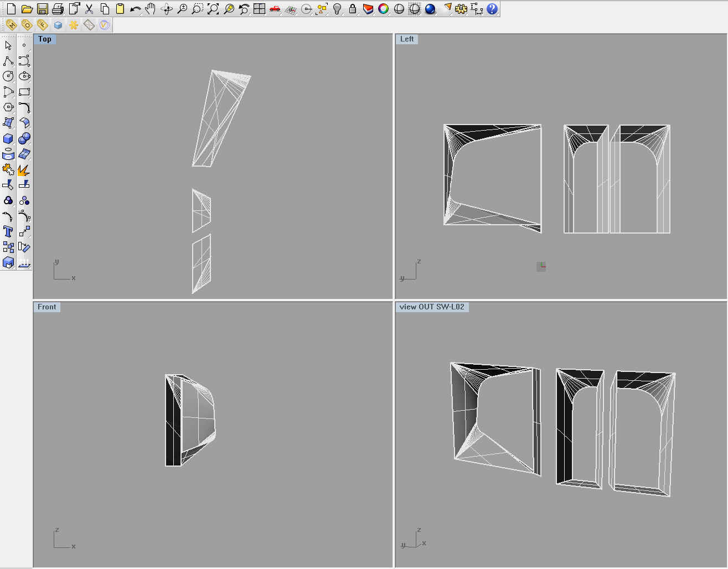This screenshot has height=569, width=728.
Task: Select the Text T tool
Action: pos(8,231)
